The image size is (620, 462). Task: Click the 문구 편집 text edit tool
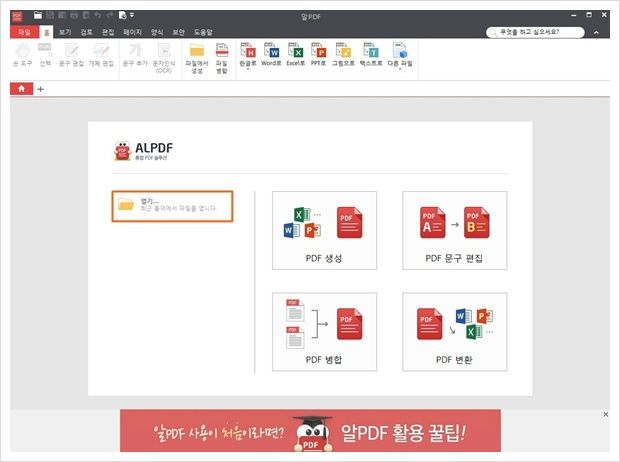pyautogui.click(x=71, y=55)
